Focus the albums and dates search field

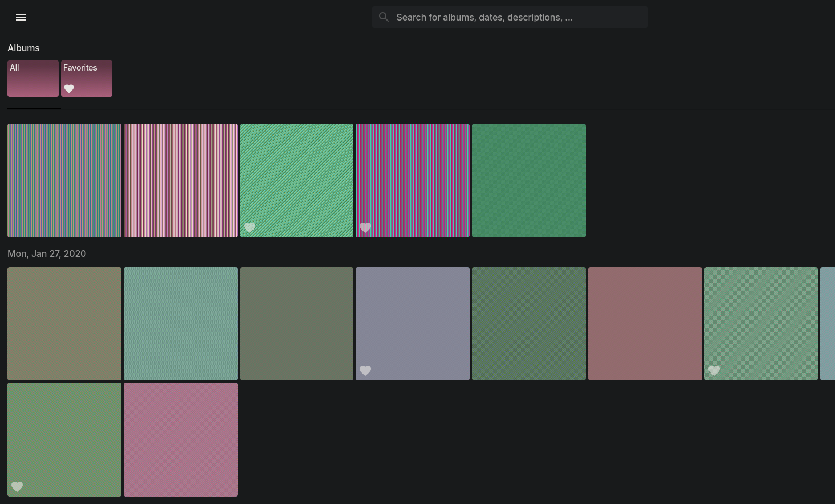point(519,17)
